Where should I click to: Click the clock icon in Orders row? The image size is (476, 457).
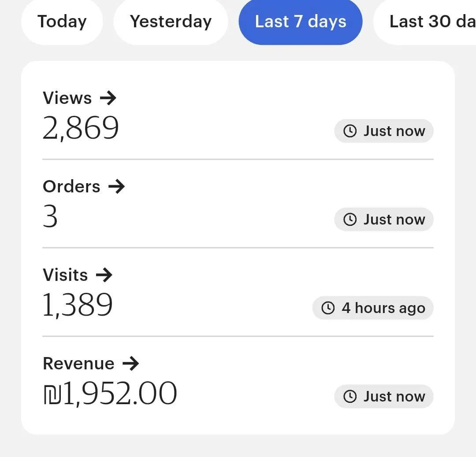tap(350, 220)
